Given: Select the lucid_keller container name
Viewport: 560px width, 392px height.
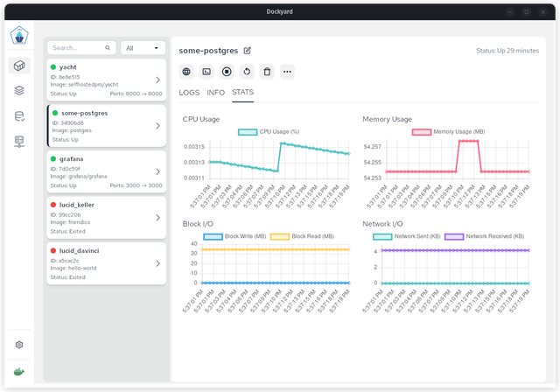Looking at the screenshot, I should 77,205.
